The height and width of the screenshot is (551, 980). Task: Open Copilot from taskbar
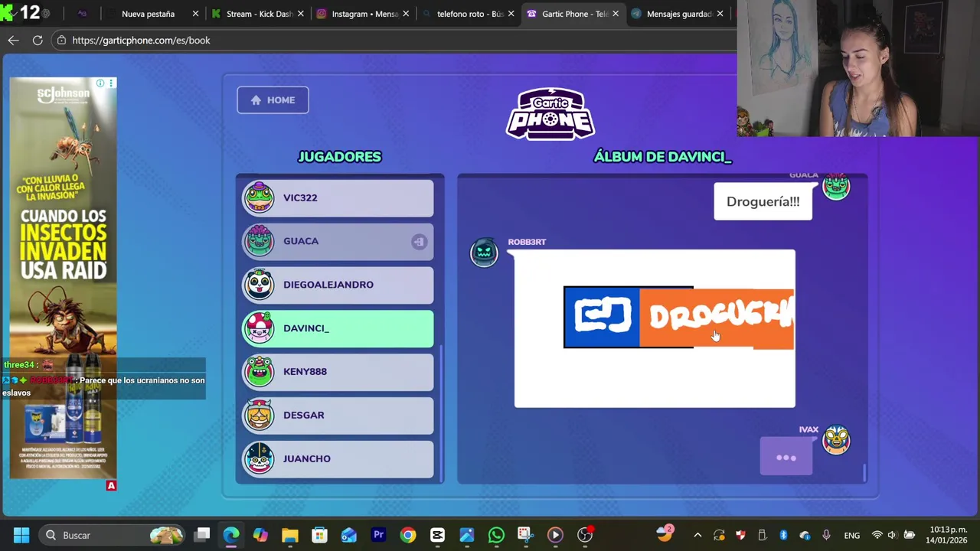[x=260, y=535]
